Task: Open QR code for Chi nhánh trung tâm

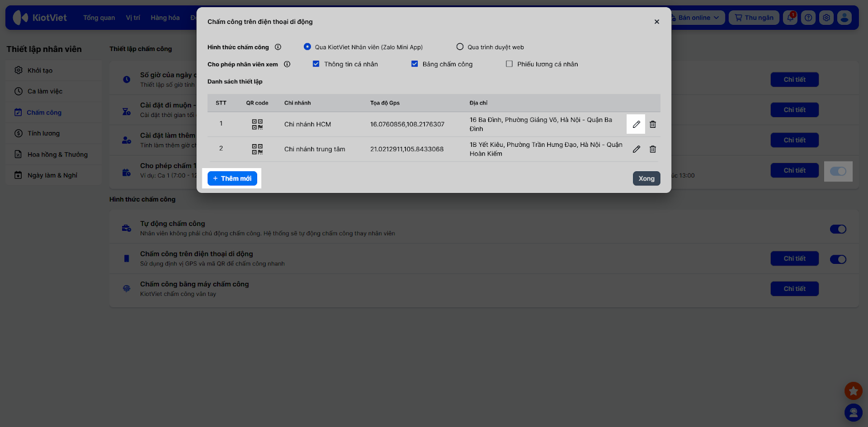Action: tap(257, 149)
